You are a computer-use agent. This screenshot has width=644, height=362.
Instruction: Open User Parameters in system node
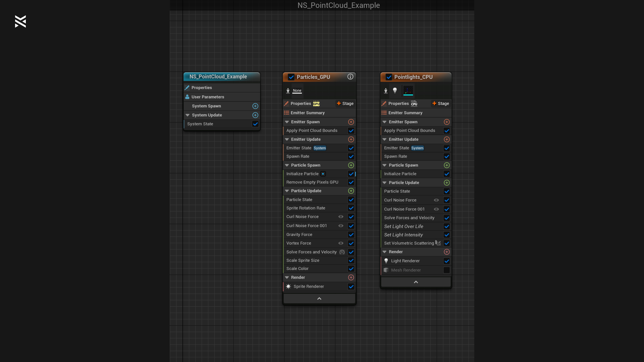[207, 97]
